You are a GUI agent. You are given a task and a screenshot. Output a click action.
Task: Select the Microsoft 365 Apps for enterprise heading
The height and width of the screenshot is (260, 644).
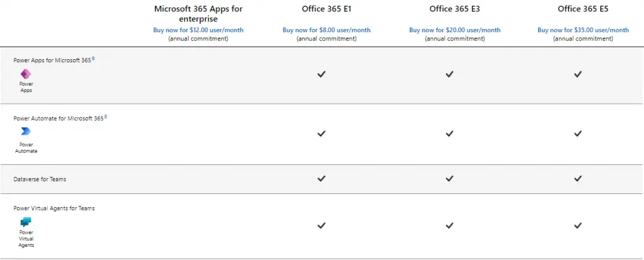point(198,14)
